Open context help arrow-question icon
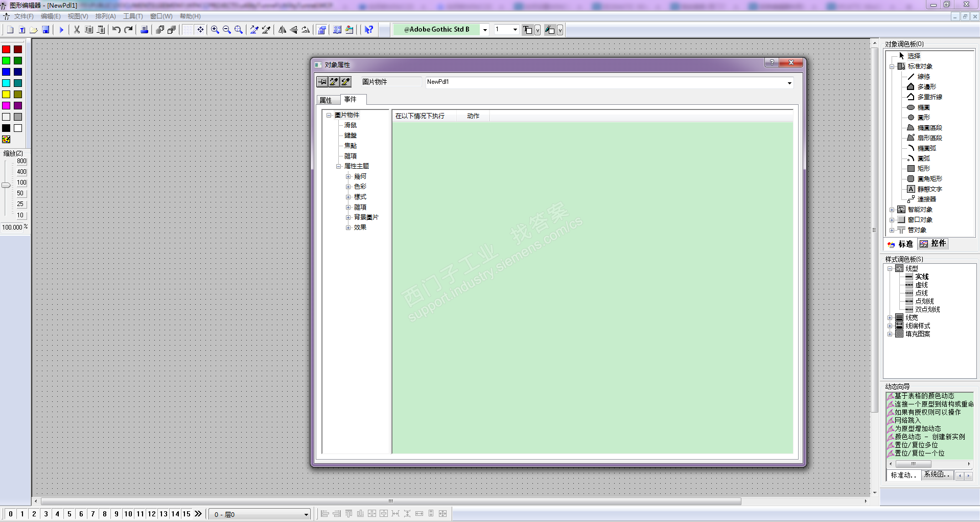This screenshot has width=980, height=522. [x=369, y=30]
